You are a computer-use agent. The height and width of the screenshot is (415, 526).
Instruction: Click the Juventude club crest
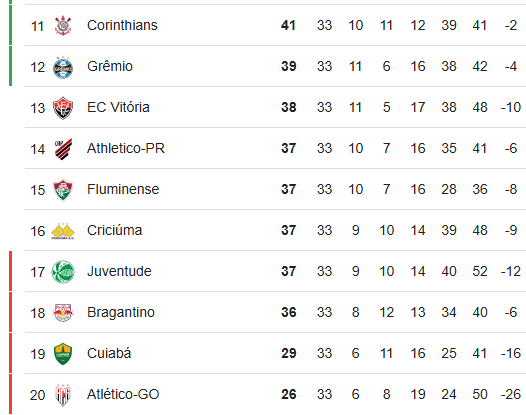pos(63,272)
